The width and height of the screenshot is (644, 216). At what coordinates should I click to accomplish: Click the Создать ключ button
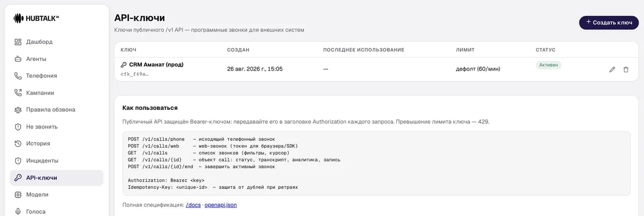(x=609, y=23)
